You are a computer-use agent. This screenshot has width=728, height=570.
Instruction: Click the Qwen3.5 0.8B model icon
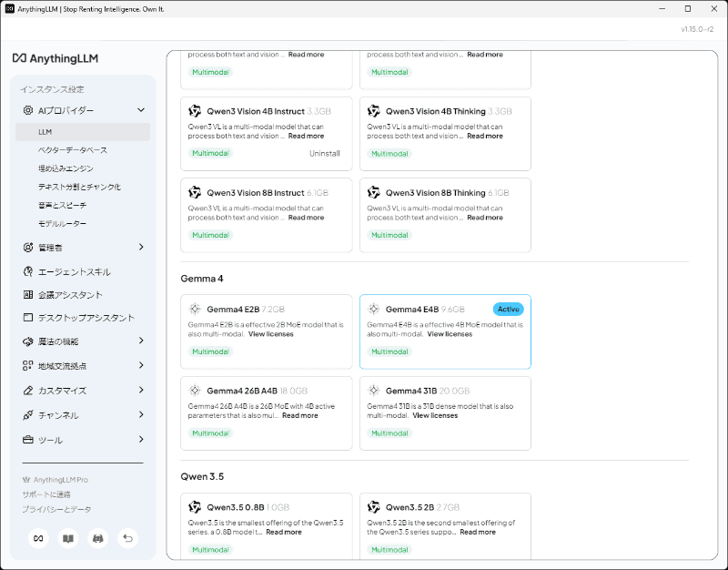195,507
